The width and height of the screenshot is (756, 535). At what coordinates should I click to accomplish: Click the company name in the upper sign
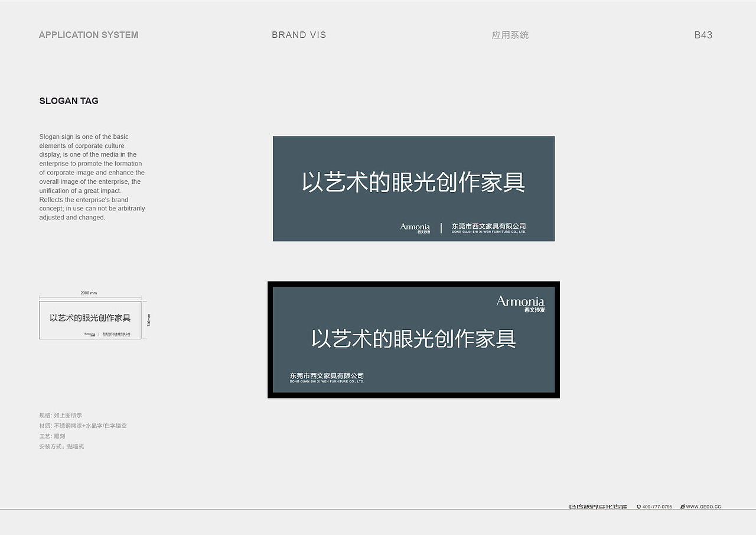point(488,228)
